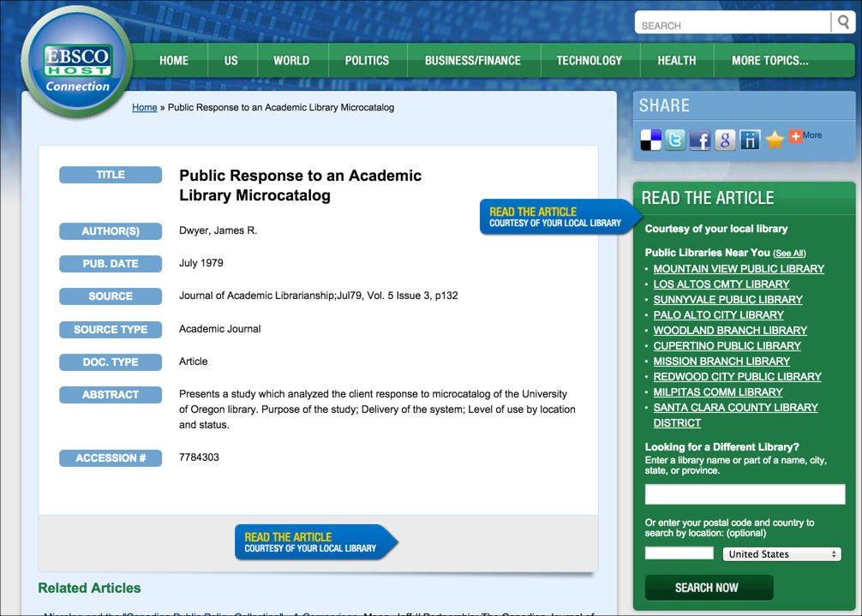The height and width of the screenshot is (616, 862).
Task: Share via the Google icon
Action: pos(725,141)
